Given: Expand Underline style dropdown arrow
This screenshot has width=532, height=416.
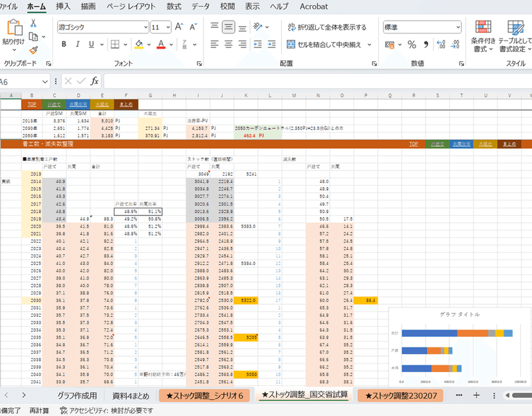Looking at the screenshot, I should pyautogui.click(x=102, y=45).
